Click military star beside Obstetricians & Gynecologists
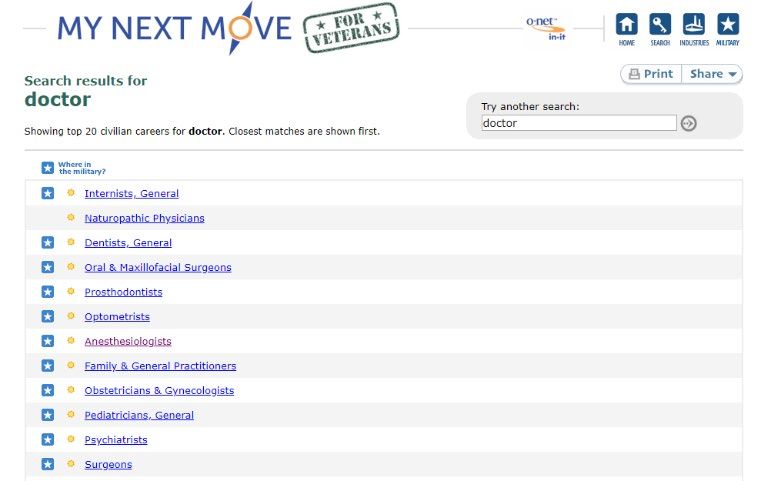771x481 pixels. click(47, 390)
